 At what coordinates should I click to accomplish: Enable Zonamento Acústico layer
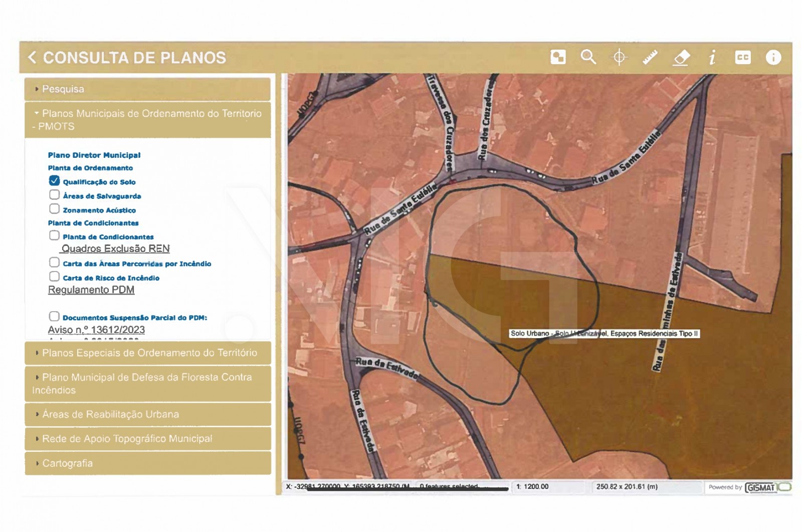54,209
